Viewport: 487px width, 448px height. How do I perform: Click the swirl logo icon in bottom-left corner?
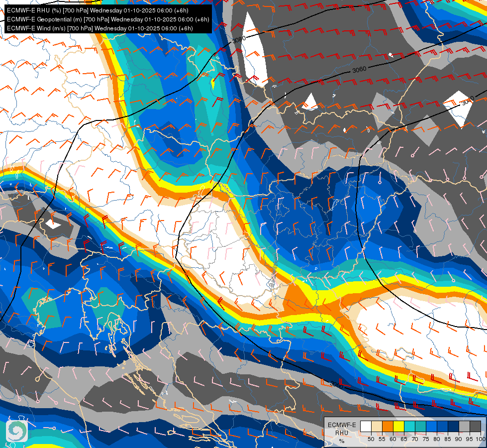(x=17, y=431)
